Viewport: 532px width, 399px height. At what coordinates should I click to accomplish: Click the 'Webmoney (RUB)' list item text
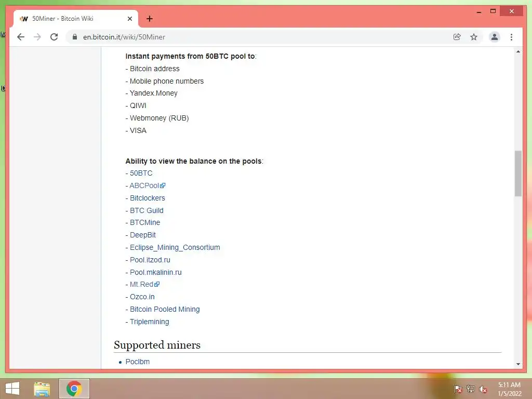tap(159, 118)
